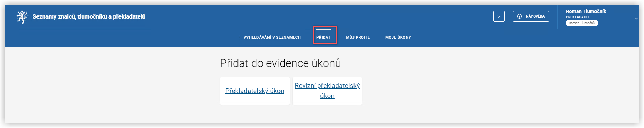Click the white Roman Tlumočník role badge
Image resolution: width=644 pixels, height=128 pixels.
coord(582,23)
